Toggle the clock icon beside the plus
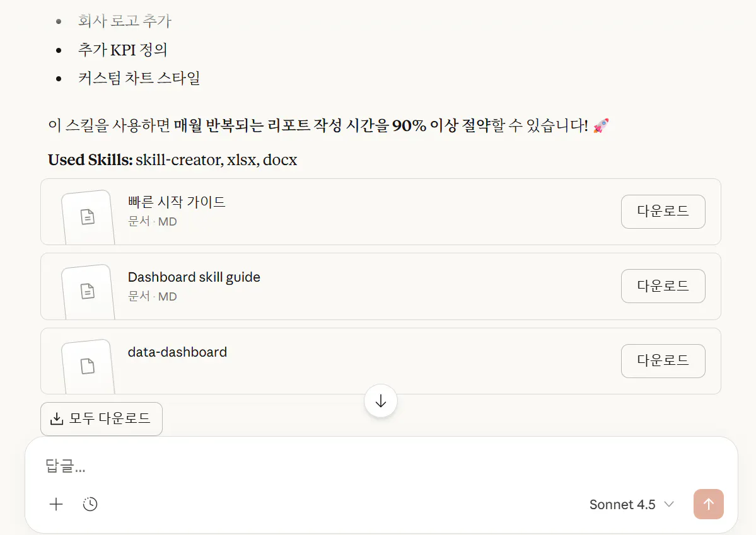This screenshot has width=756, height=535. pyautogui.click(x=90, y=504)
